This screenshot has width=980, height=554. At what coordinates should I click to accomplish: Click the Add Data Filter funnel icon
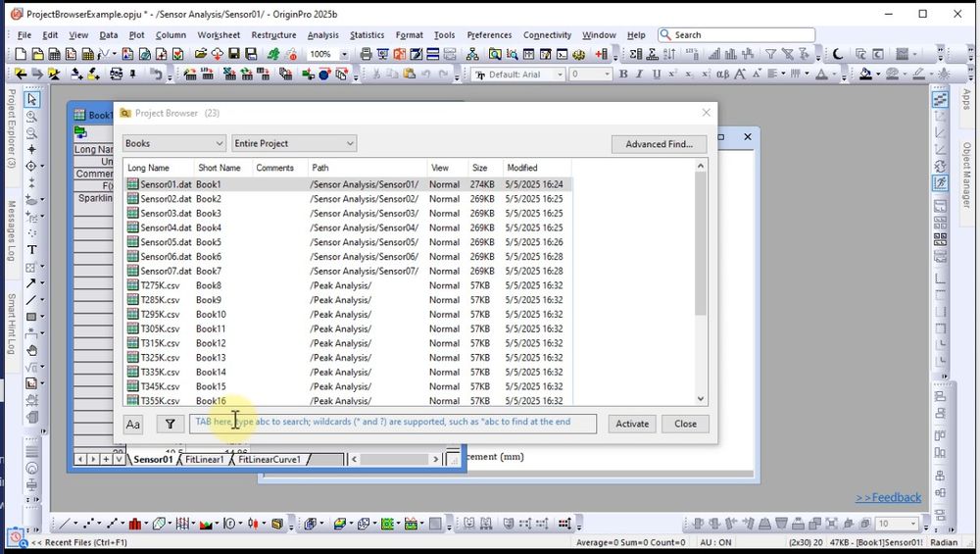click(x=770, y=54)
